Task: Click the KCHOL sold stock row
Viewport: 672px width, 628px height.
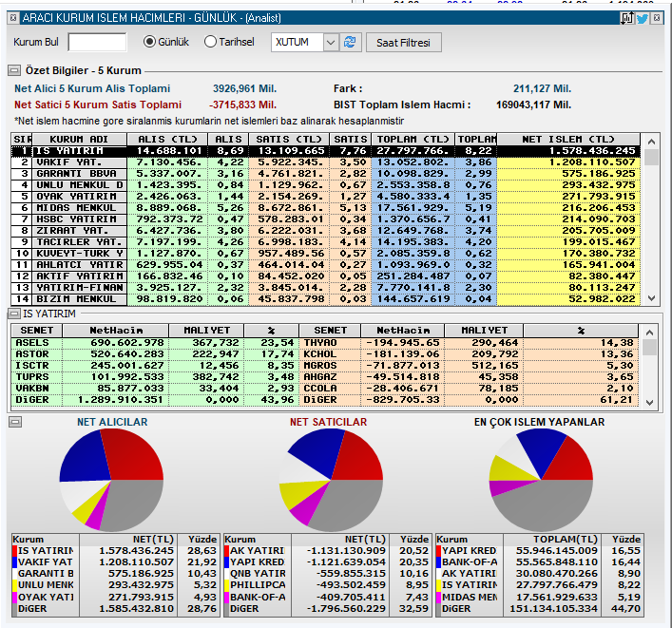Action: (x=469, y=354)
